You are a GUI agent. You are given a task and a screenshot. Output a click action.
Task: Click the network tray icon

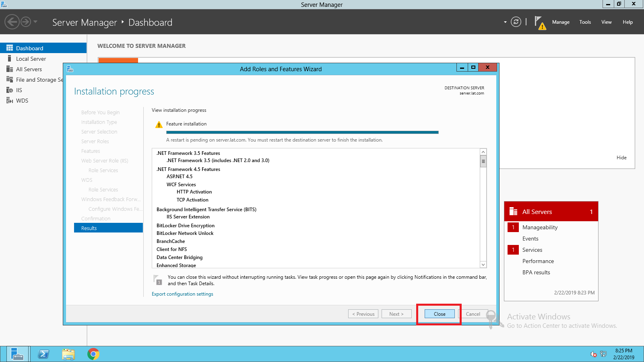pos(603,354)
